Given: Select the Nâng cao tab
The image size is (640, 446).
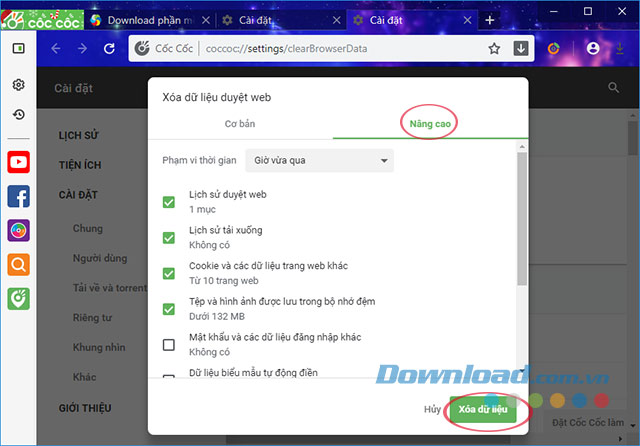Looking at the screenshot, I should point(430,124).
